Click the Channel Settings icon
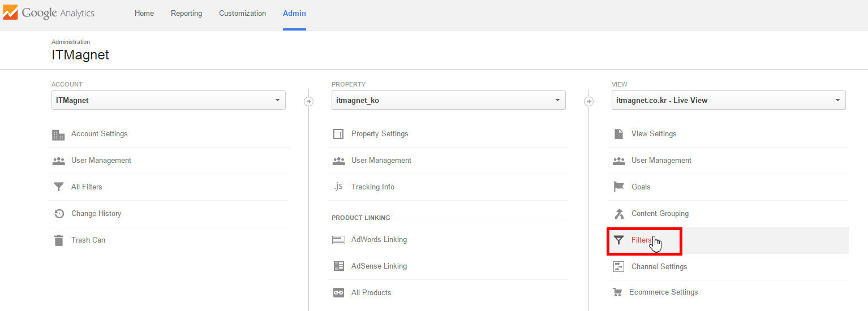 (618, 267)
